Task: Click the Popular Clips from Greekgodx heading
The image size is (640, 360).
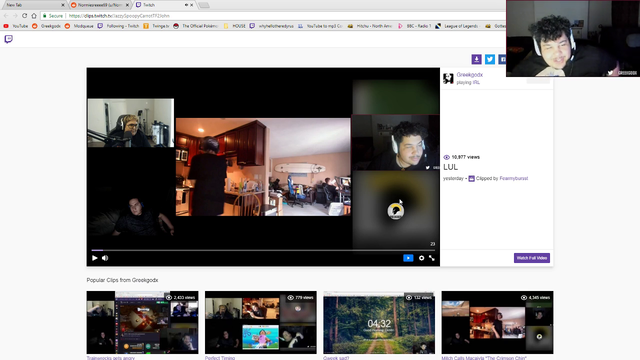Action: pos(122,280)
